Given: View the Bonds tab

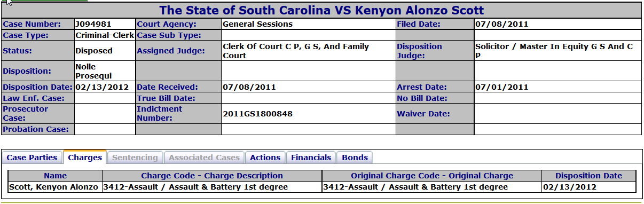Looking at the screenshot, I should pyautogui.click(x=355, y=158).
